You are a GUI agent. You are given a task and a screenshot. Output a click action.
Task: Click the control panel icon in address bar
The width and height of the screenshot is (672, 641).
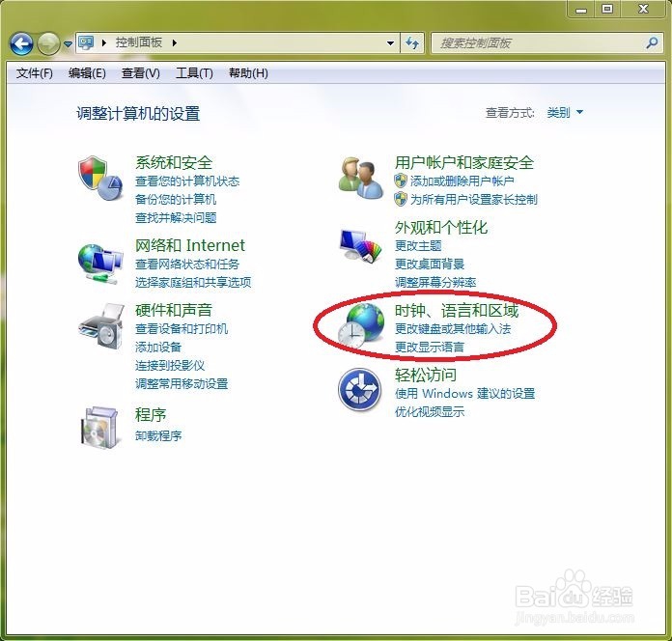coord(86,42)
